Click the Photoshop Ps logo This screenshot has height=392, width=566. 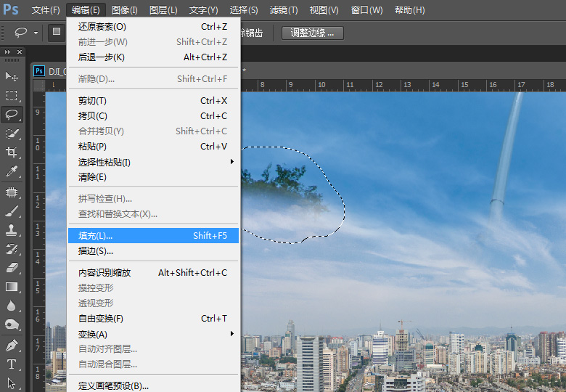[11, 9]
